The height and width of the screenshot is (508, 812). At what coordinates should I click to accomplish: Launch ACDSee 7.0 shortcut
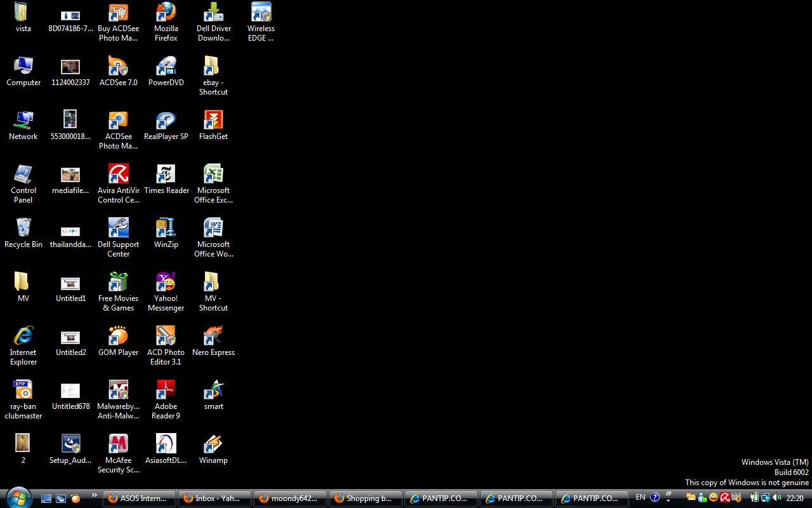pyautogui.click(x=118, y=71)
